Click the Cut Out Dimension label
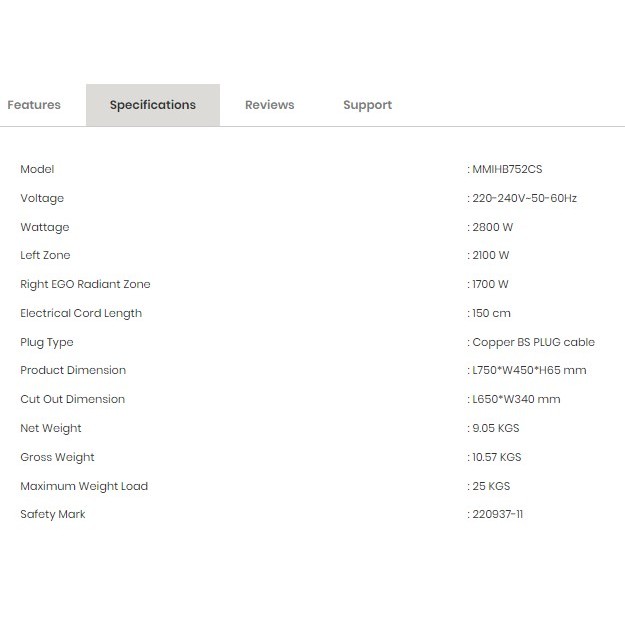The image size is (625, 625). (72, 400)
